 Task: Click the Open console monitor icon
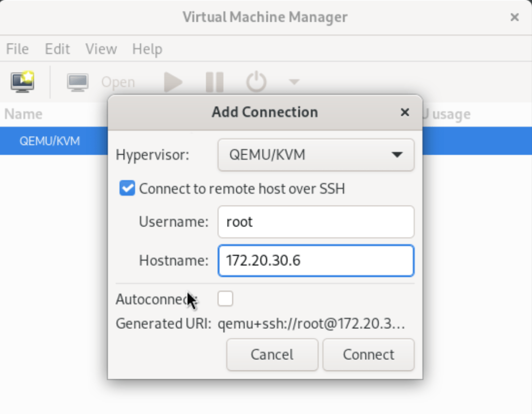pos(77,82)
